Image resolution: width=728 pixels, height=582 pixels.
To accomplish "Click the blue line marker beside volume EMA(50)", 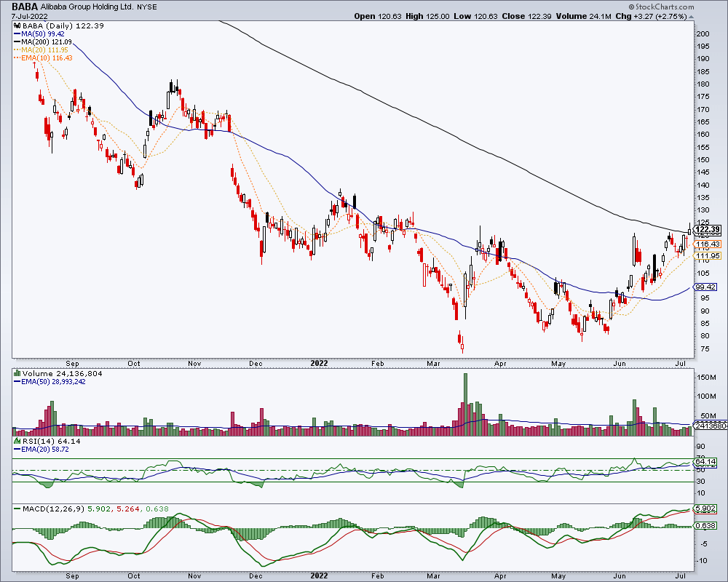I will pyautogui.click(x=17, y=381).
